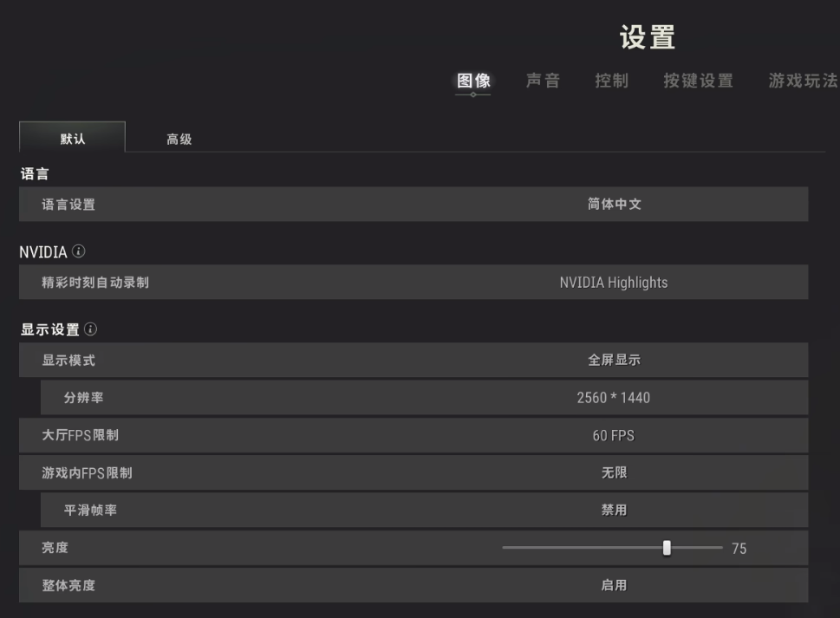Screen dimensions: 840x618
Task: Open the 精彩时刻自动录制 NVIDIA Highlights option
Action: pos(614,283)
